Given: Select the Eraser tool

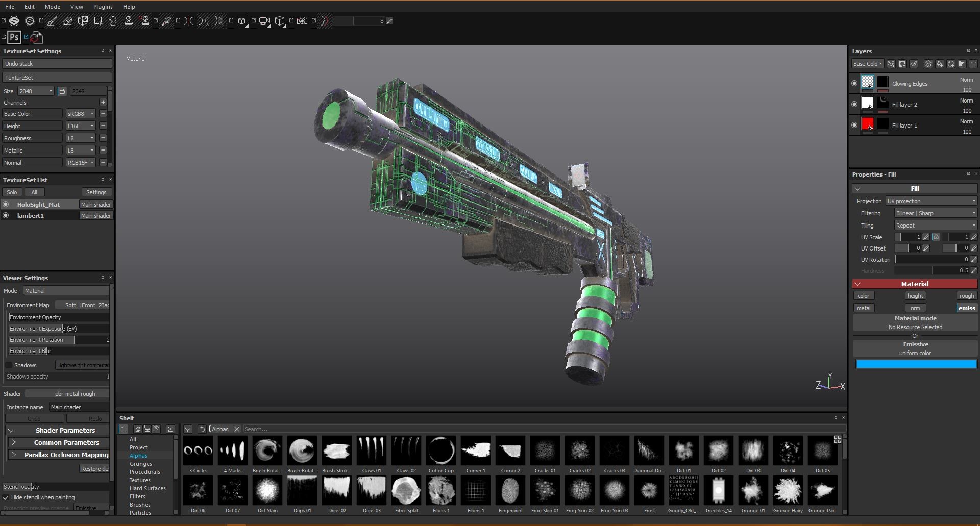Looking at the screenshot, I should pyautogui.click(x=67, y=21).
